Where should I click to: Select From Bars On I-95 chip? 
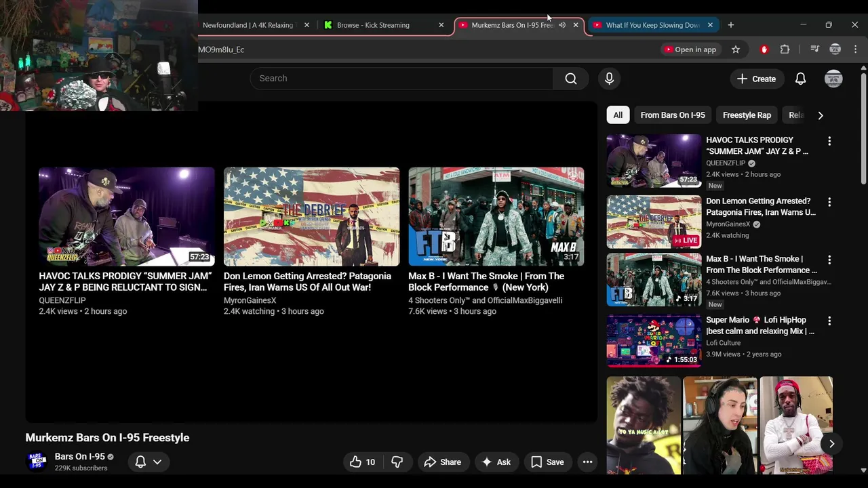click(x=673, y=115)
